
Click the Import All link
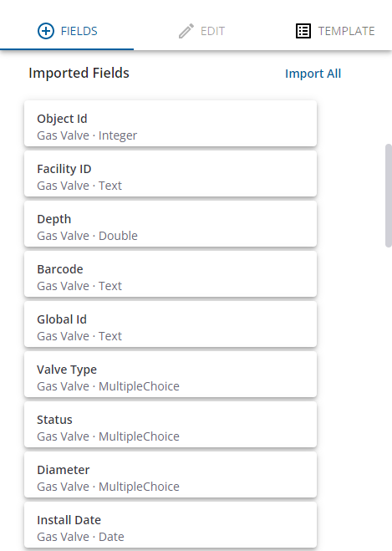coord(313,74)
